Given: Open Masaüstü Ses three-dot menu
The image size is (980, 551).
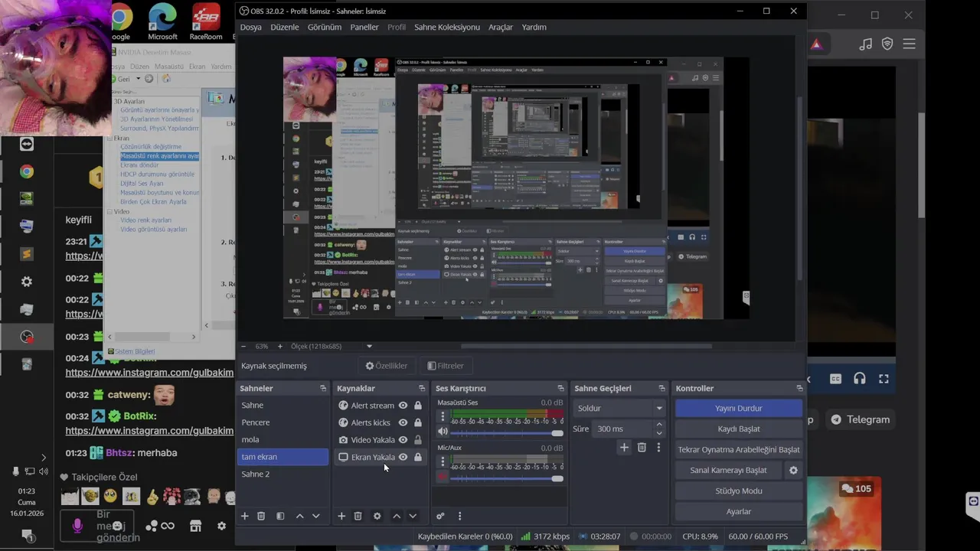Looking at the screenshot, I should [442, 417].
